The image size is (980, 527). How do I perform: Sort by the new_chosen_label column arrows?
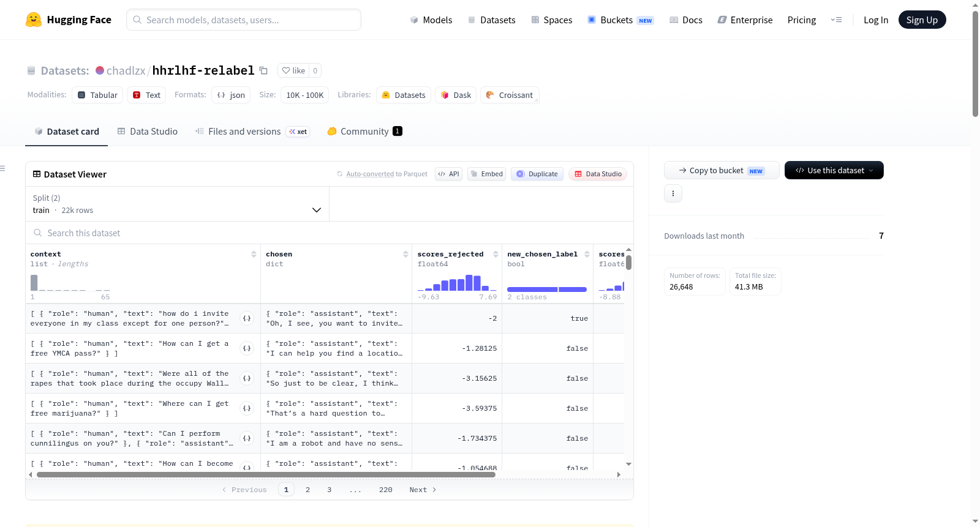tap(587, 254)
